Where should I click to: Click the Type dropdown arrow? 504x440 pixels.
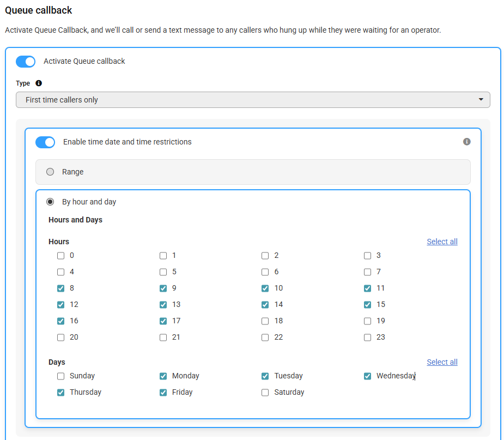(481, 99)
